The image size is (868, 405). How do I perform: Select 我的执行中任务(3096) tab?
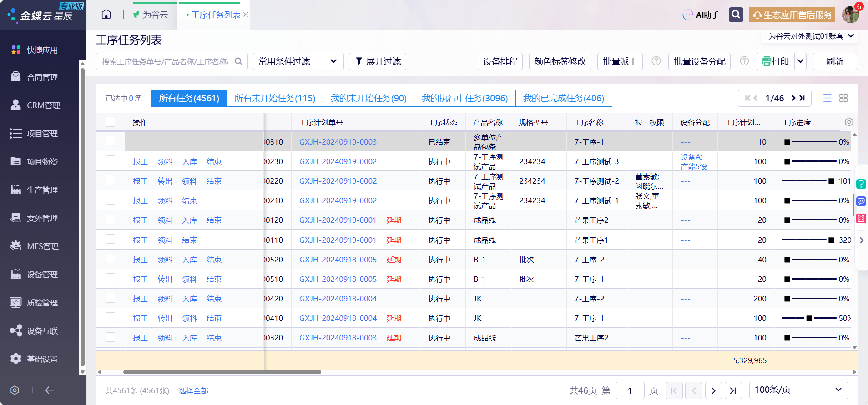(x=464, y=98)
